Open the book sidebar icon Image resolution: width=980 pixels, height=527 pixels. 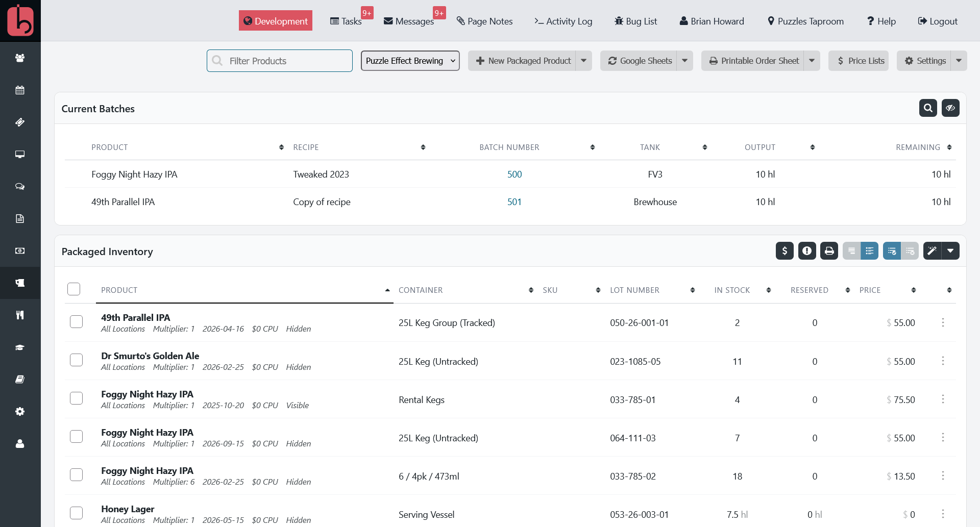[20, 379]
